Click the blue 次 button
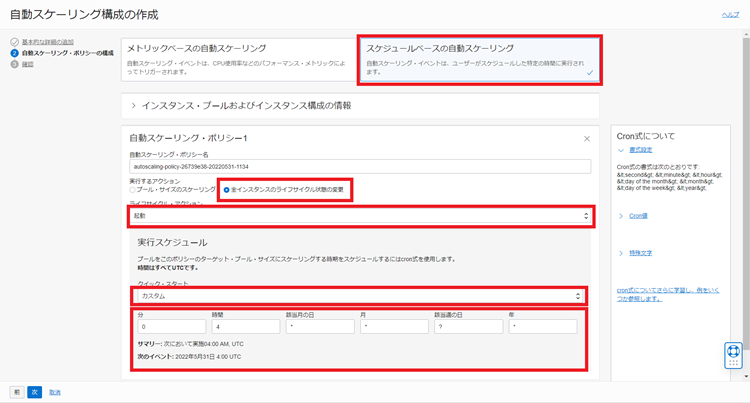The width and height of the screenshot is (750, 403). point(34,392)
